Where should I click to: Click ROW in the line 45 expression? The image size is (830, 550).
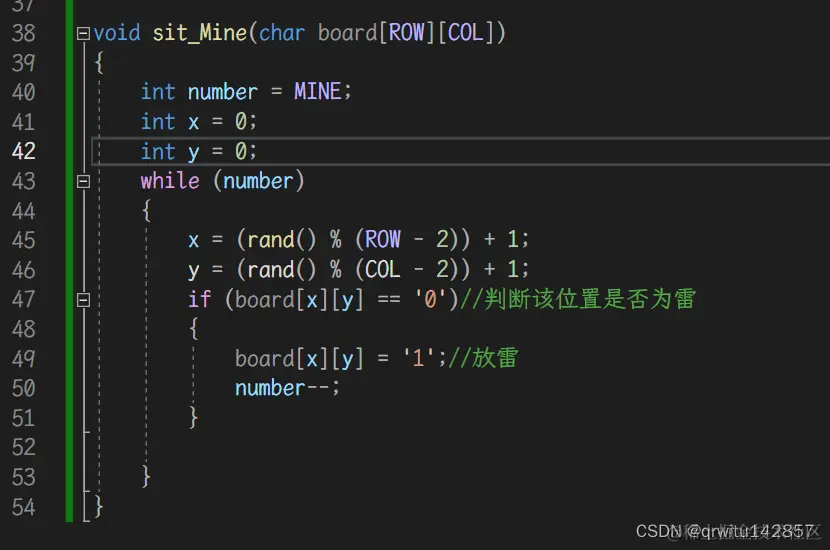[383, 240]
